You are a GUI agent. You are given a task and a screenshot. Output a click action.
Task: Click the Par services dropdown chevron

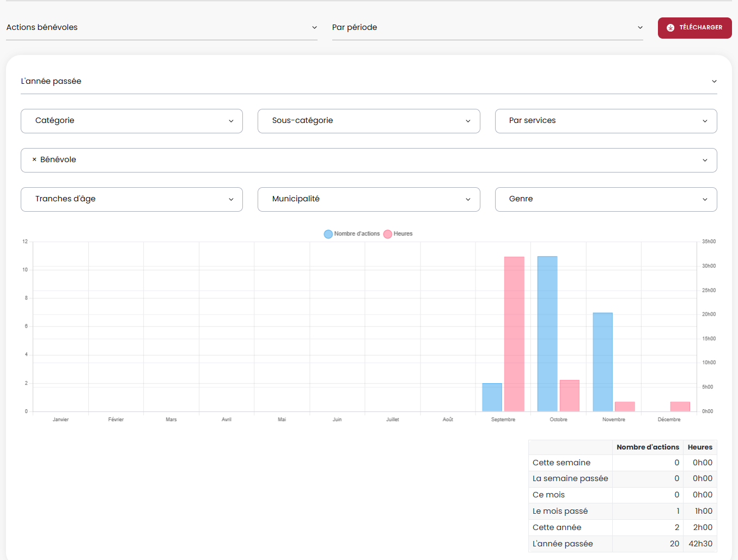705,121
